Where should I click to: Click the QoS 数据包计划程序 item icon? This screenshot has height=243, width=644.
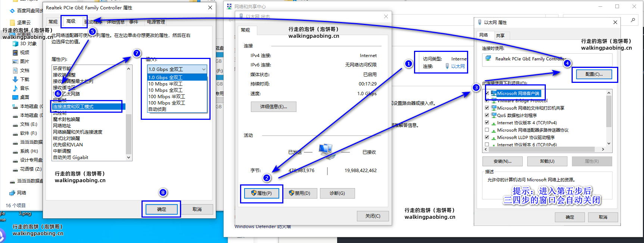494,115
